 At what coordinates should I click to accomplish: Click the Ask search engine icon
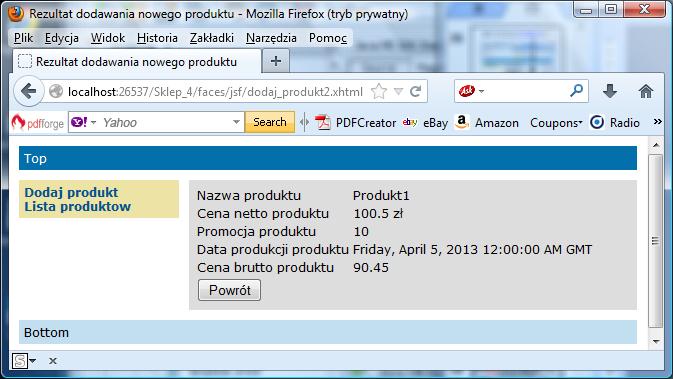point(467,91)
